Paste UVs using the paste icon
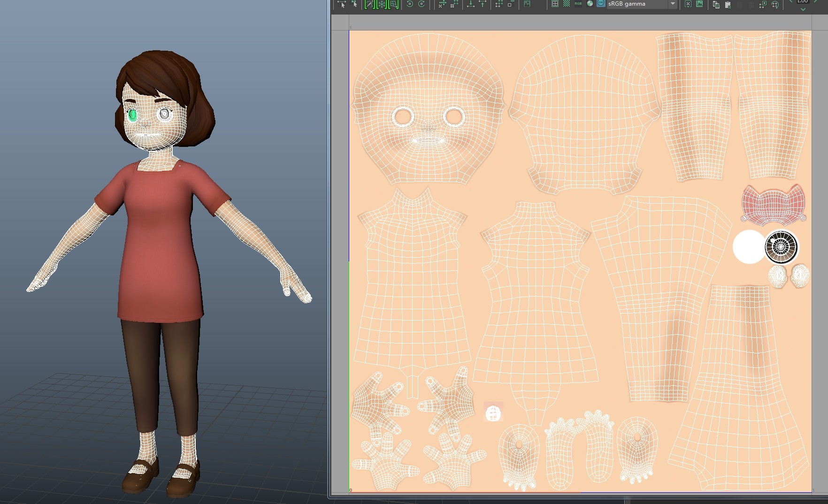The width and height of the screenshot is (828, 504). point(727,5)
